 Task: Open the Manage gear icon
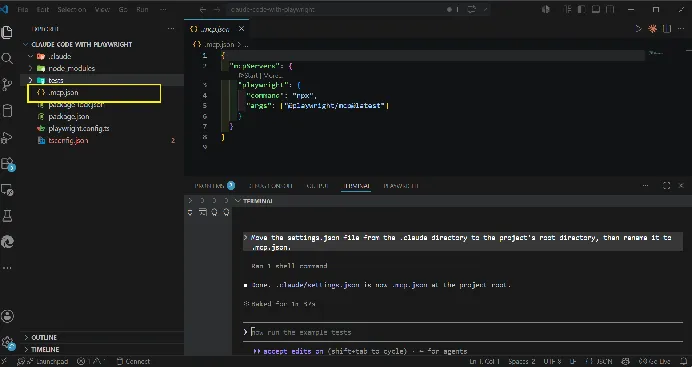click(8, 343)
